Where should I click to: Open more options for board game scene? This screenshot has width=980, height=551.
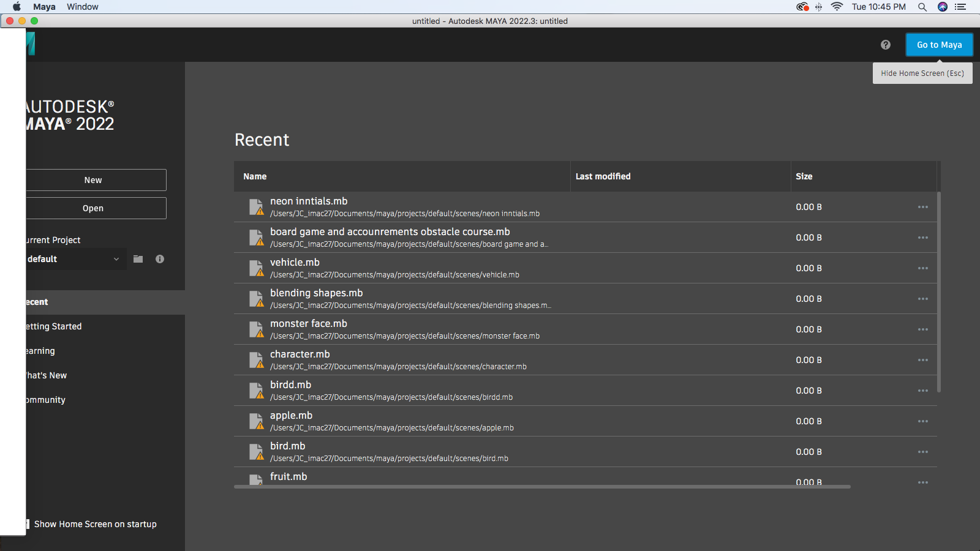923,238
